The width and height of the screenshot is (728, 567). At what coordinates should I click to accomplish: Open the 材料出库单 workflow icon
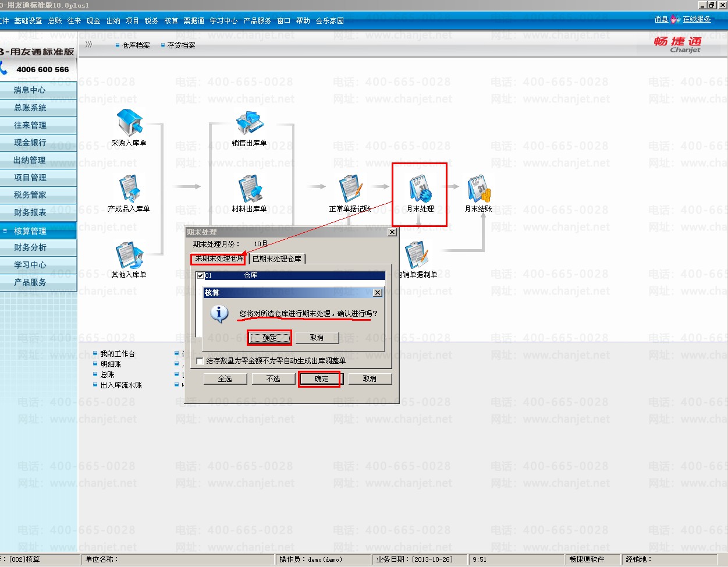(x=250, y=189)
